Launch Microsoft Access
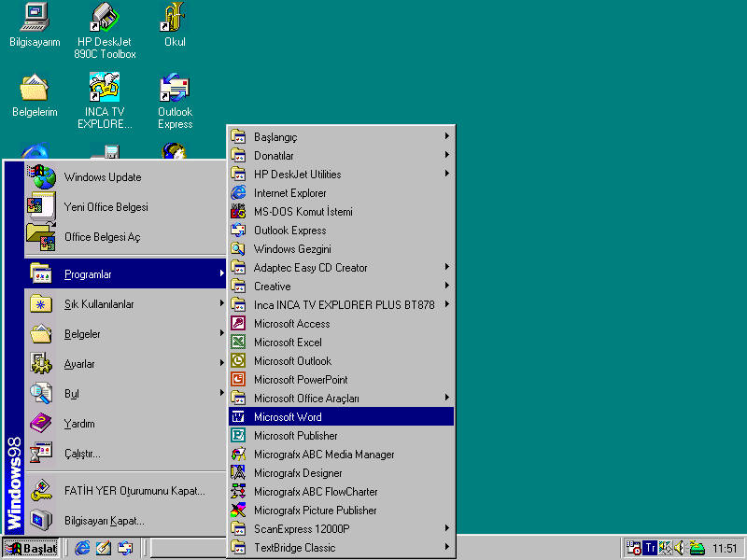747x560 pixels. pyautogui.click(x=341, y=323)
